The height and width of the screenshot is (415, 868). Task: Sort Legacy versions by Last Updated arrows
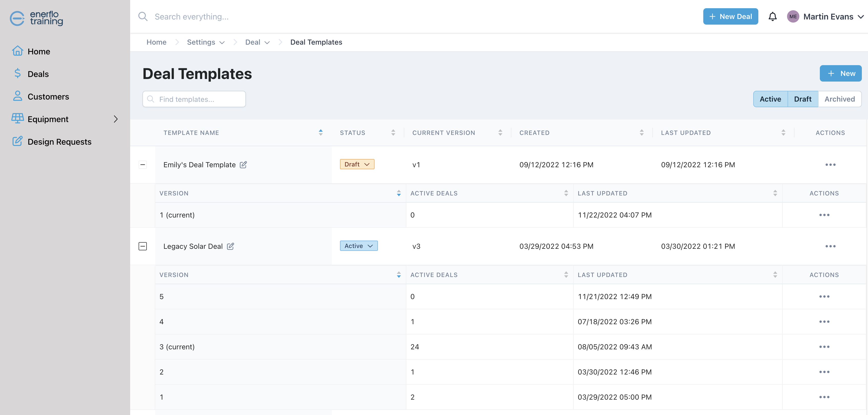coord(775,275)
